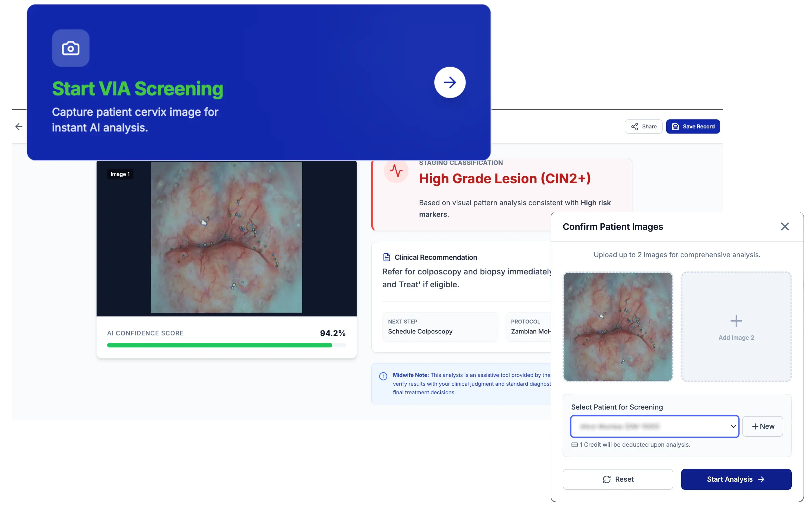Image resolution: width=812 pixels, height=507 pixels.
Task: Click the Share button
Action: 643,126
